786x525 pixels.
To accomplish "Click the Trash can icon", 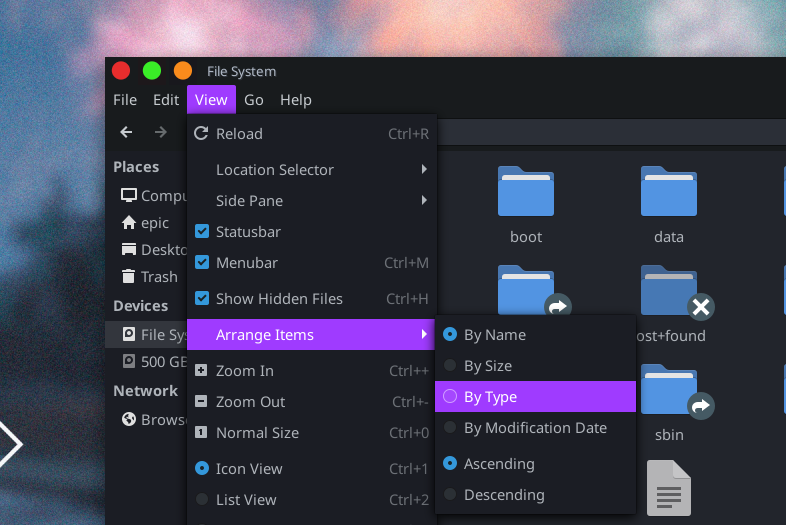I will click(x=129, y=276).
